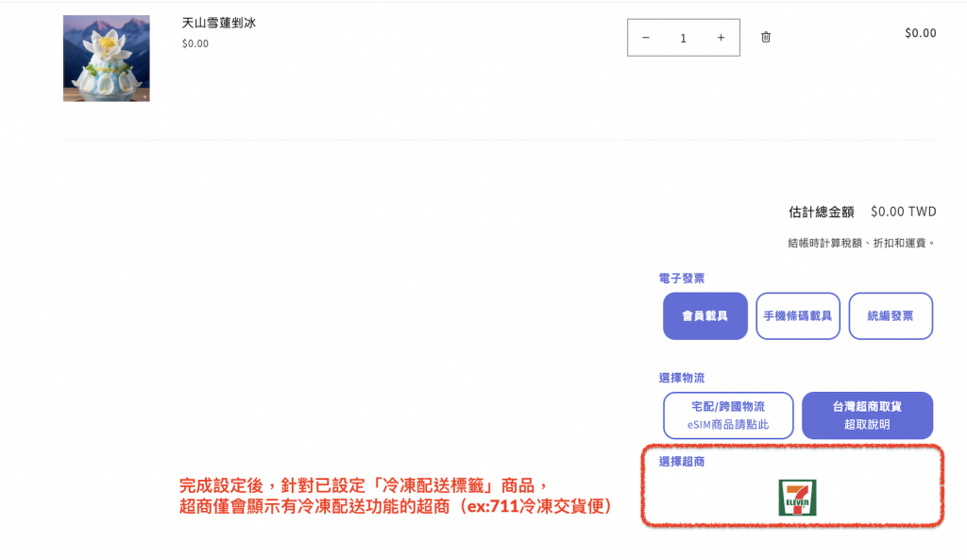Click the 選擇物流 section heading
The height and width of the screenshot is (560, 967).
(681, 378)
